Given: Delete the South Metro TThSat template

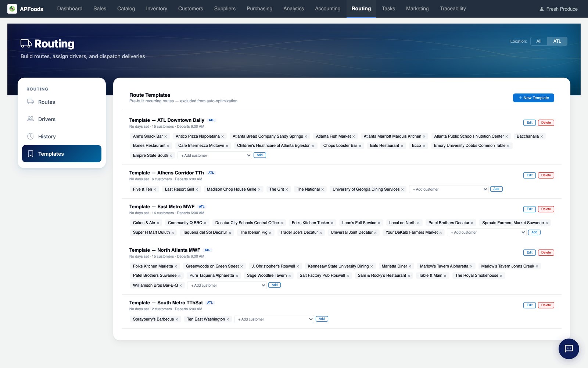Looking at the screenshot, I should [546, 305].
